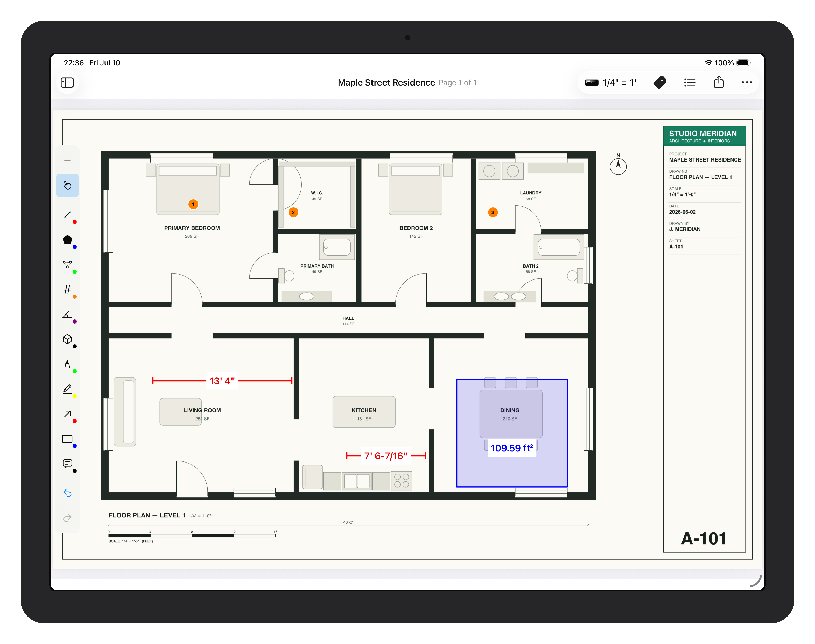Viewport: 815px width, 644px height.
Task: Tap the HALL 114 SF label
Action: [x=348, y=321]
